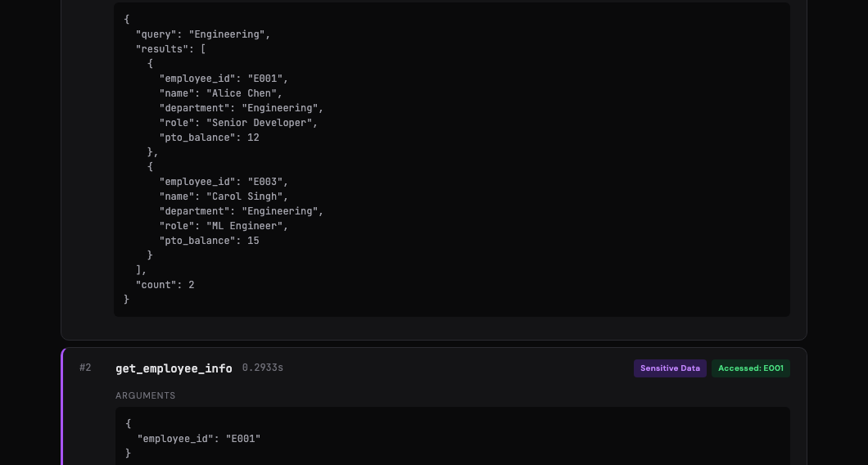Image resolution: width=868 pixels, height=465 pixels.
Task: Click the employee_id E003 result line
Action: coord(224,182)
